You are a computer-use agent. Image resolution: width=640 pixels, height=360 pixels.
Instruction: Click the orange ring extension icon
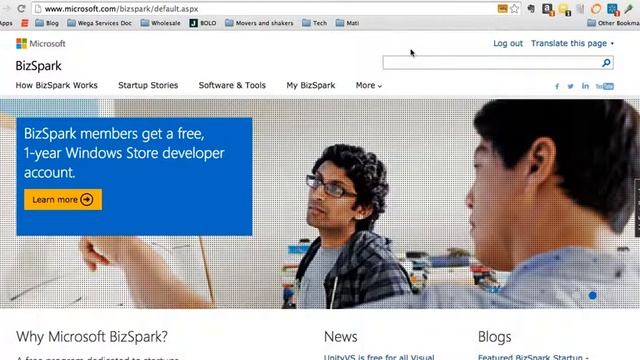pos(596,9)
